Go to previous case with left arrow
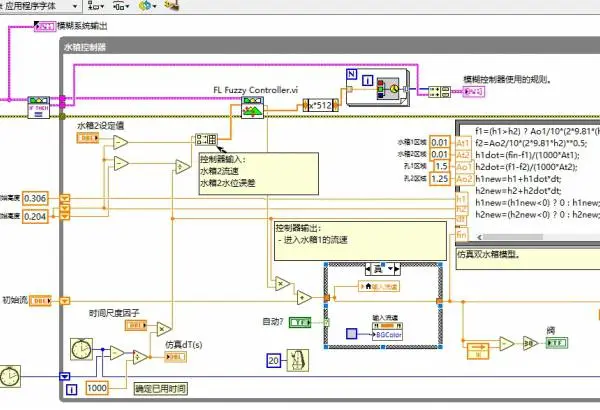 (368, 270)
